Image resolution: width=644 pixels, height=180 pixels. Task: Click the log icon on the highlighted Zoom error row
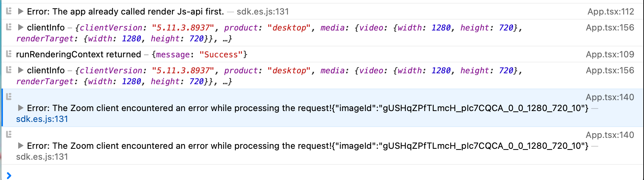click(x=9, y=97)
